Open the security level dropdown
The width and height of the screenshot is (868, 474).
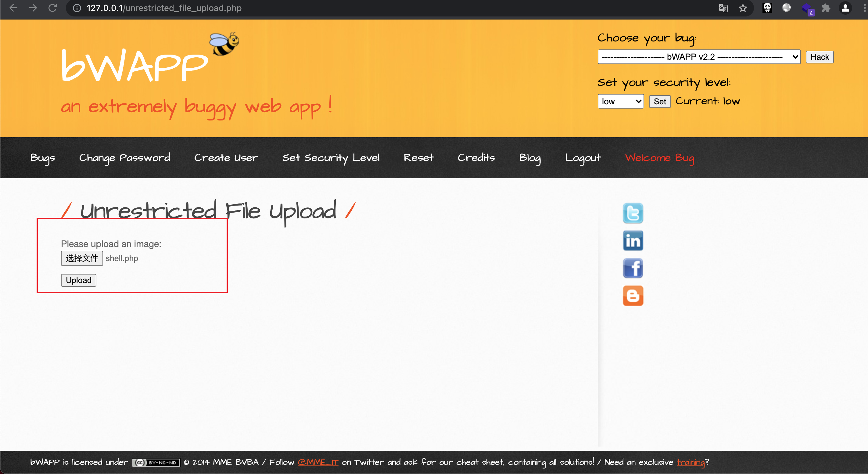pyautogui.click(x=620, y=101)
